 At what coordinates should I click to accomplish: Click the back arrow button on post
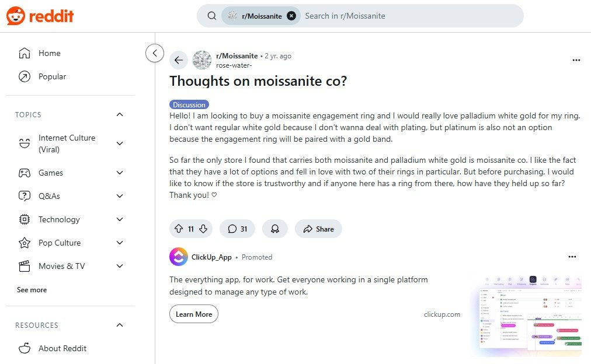(178, 60)
